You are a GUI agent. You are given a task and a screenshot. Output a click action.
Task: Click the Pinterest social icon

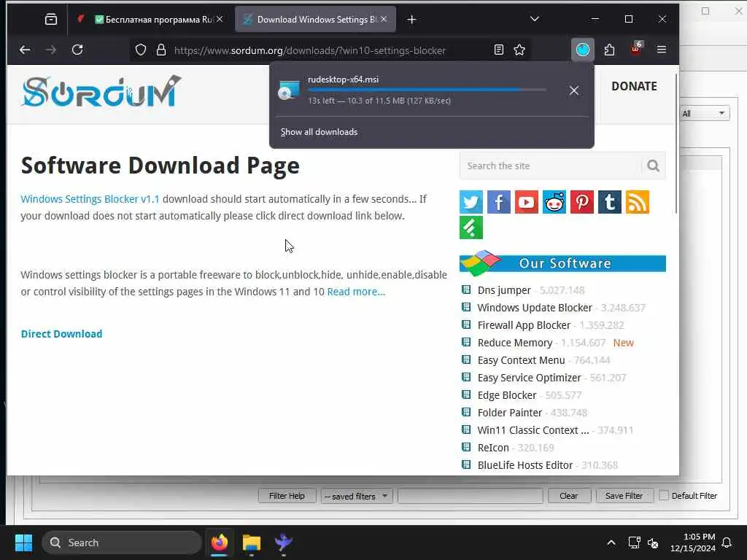[x=582, y=202]
